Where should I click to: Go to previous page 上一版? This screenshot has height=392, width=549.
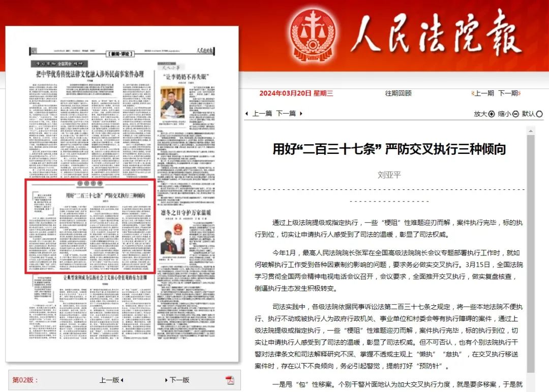click(109, 380)
